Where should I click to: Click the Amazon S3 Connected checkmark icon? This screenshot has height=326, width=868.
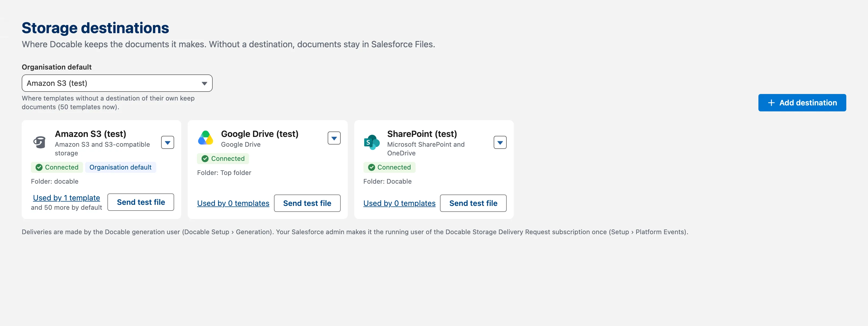pyautogui.click(x=39, y=167)
